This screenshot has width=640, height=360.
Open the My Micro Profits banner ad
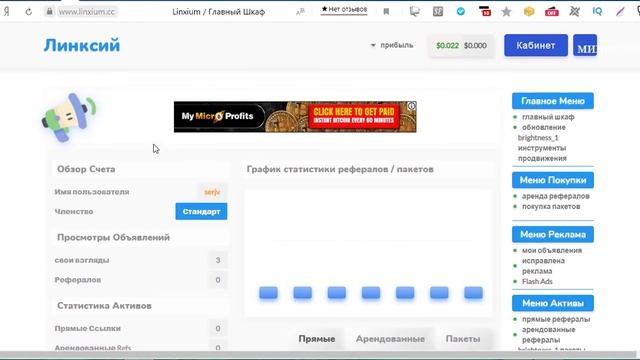coord(295,117)
